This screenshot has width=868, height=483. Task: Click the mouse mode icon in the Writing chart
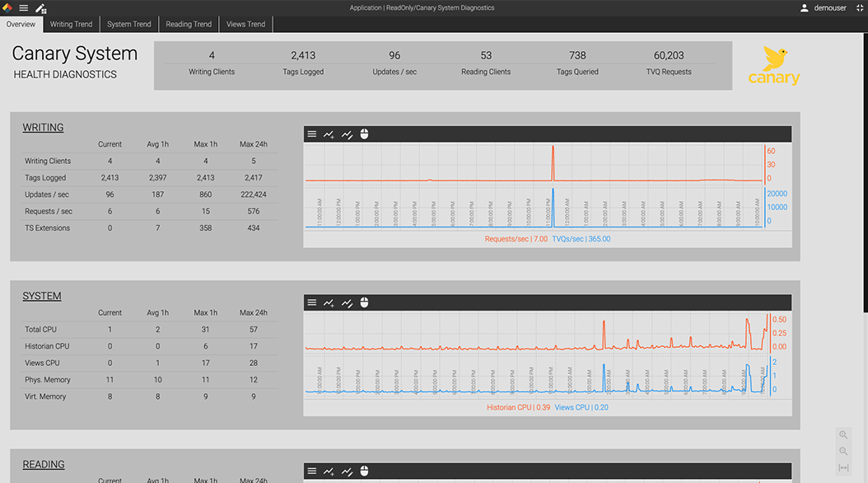click(364, 134)
